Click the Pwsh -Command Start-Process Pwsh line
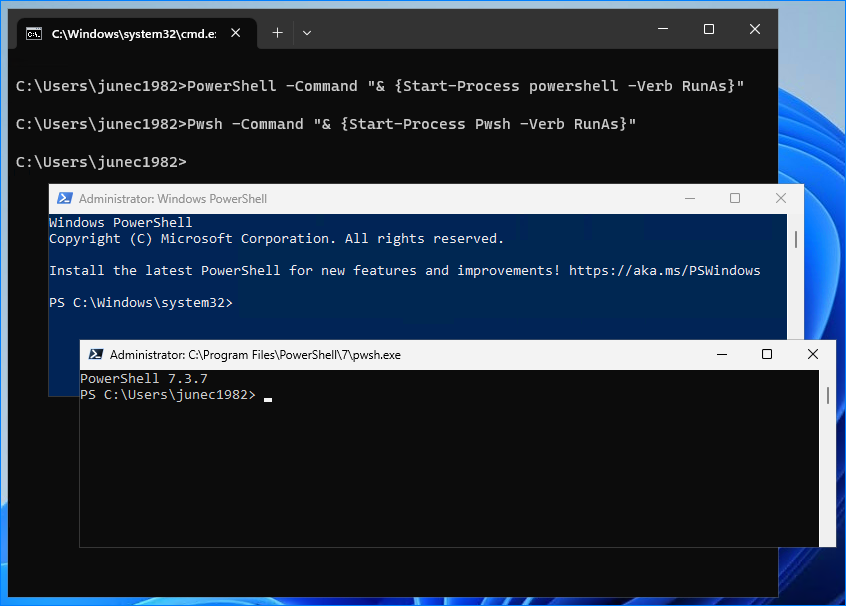 [326, 124]
